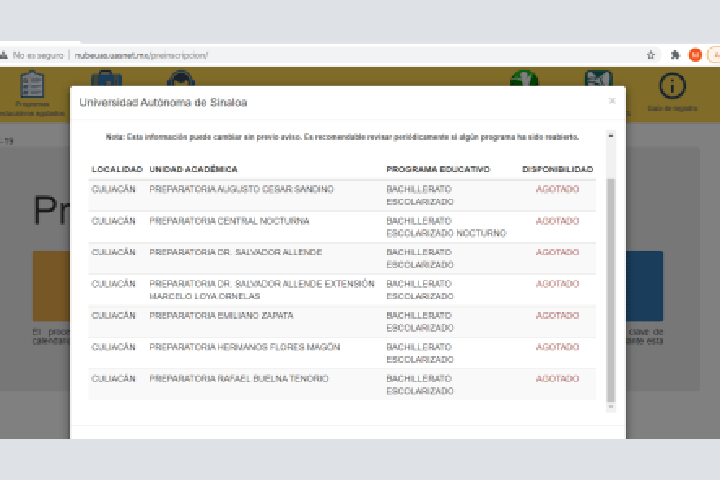Click the Nota text about information changes
Viewport: 720px width, 480px height.
(x=342, y=137)
